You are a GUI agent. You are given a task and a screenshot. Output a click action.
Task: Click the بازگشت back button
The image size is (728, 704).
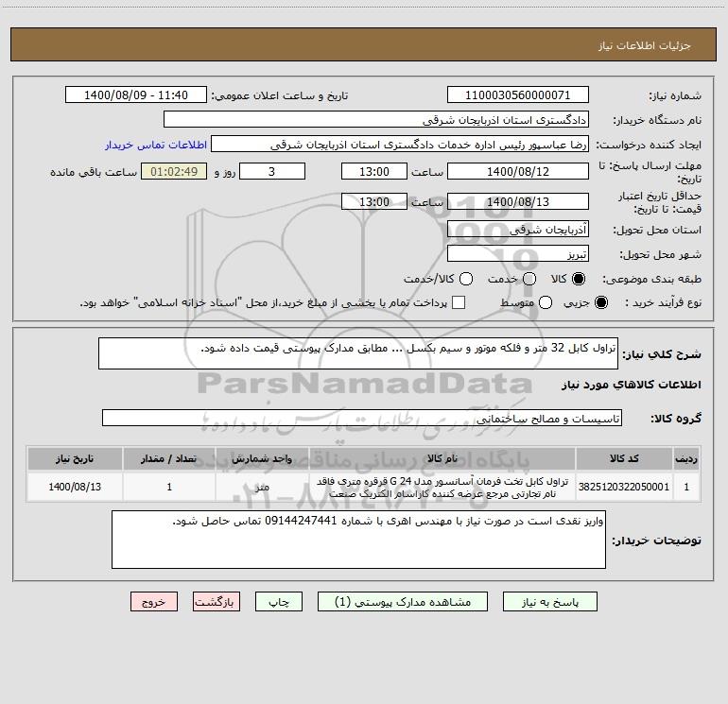[x=217, y=602]
